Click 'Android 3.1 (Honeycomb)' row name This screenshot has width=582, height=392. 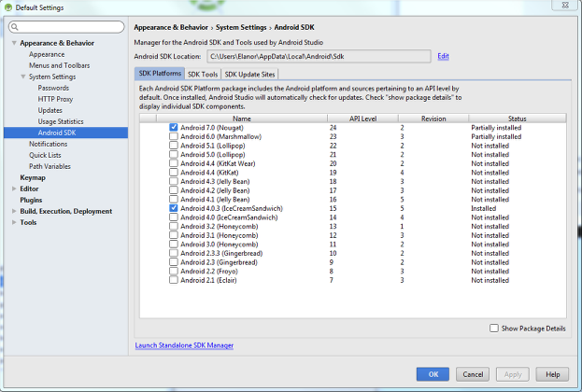(219, 235)
